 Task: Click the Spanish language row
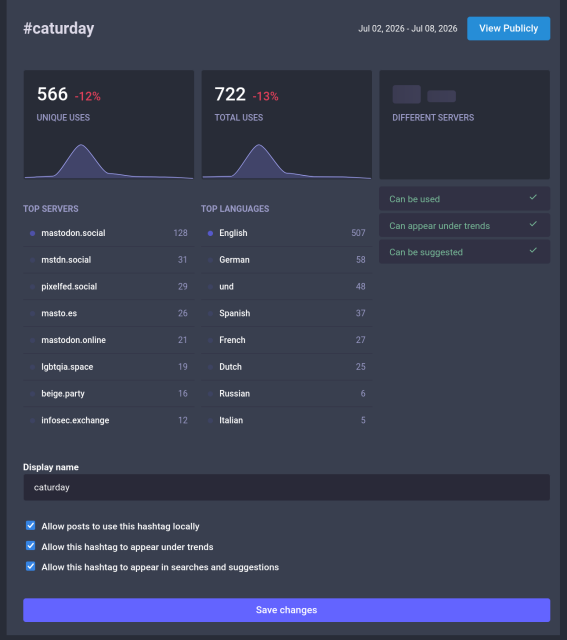(287, 313)
